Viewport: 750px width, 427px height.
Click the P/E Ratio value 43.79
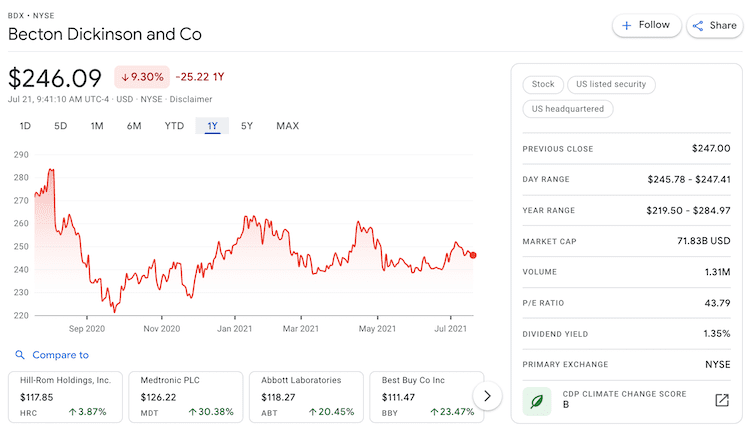717,303
